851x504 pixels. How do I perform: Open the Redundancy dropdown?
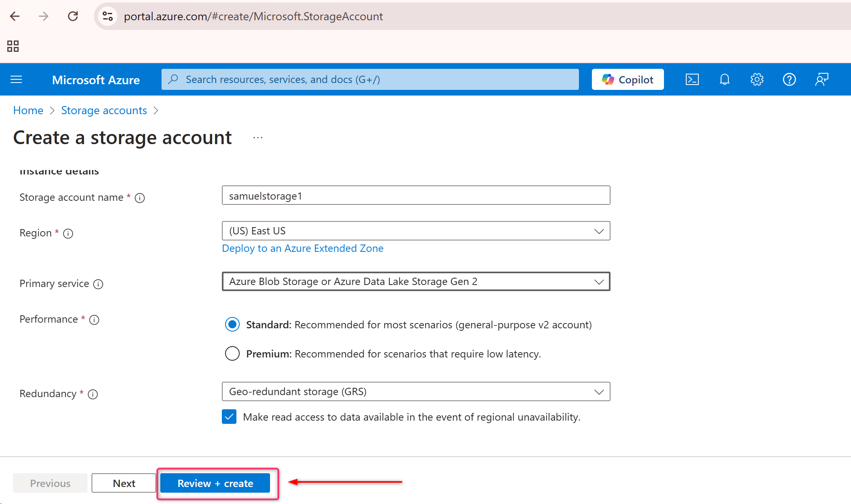click(x=416, y=391)
